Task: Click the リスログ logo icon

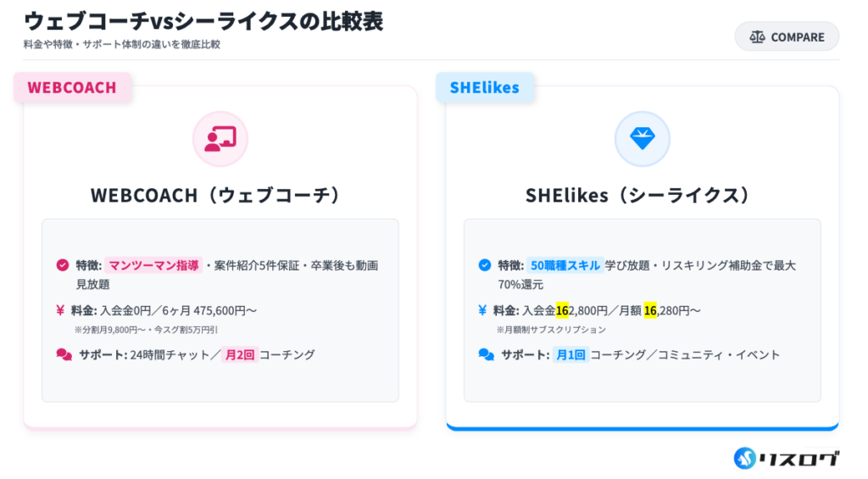Action: (745, 459)
